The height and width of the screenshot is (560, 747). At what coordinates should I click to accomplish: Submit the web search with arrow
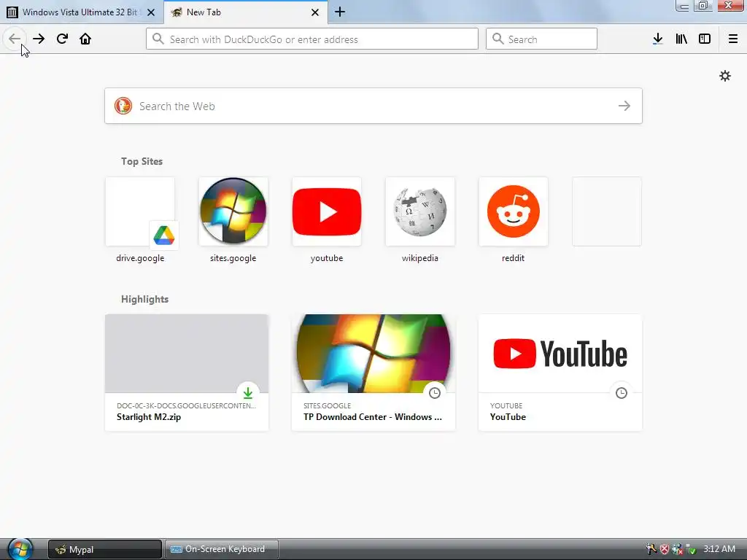pos(624,106)
